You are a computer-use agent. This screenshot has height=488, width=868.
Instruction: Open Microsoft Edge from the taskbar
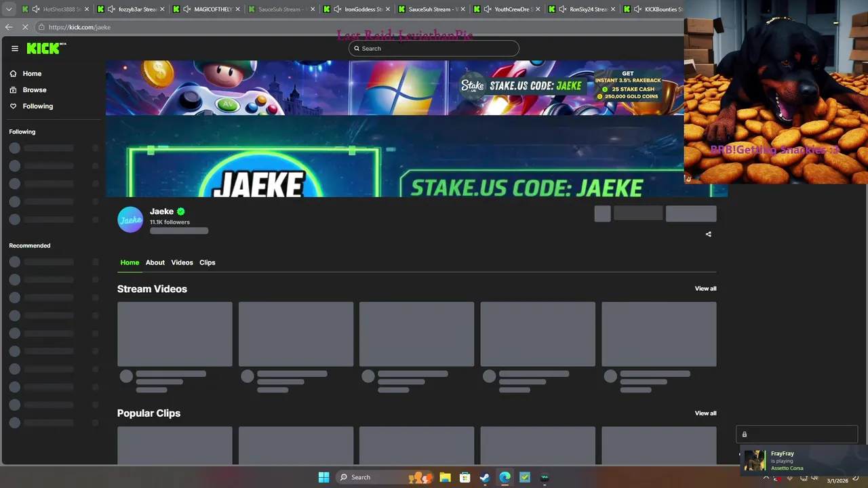(505, 477)
